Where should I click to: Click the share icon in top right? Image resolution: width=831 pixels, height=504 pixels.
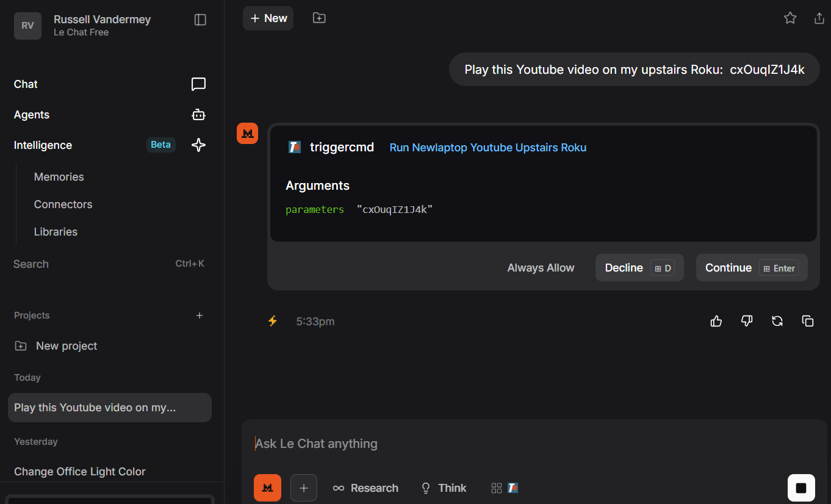(819, 18)
